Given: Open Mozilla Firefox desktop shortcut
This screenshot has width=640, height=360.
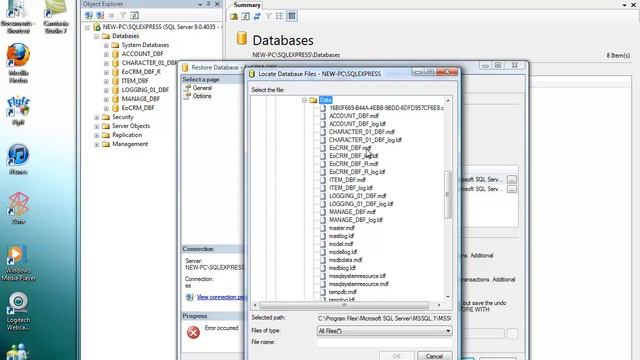Looking at the screenshot, I should (x=18, y=63).
